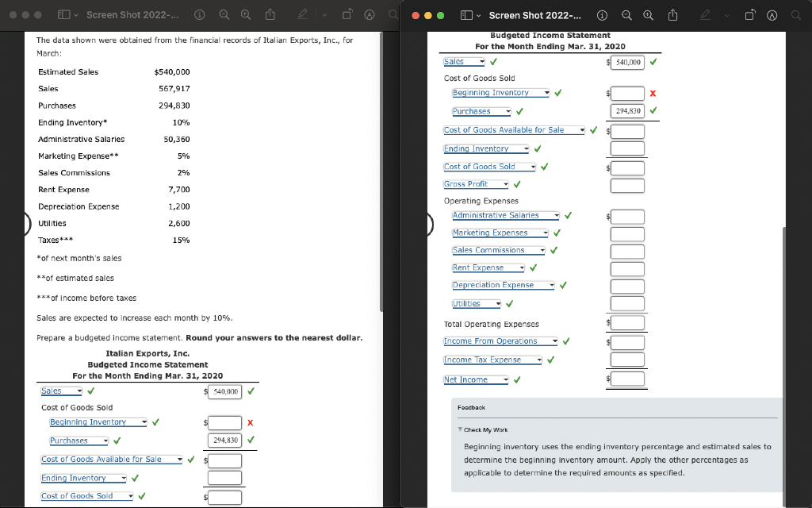812x508 pixels.
Task: Open Administrative Salaries dropdown
Action: click(505, 215)
